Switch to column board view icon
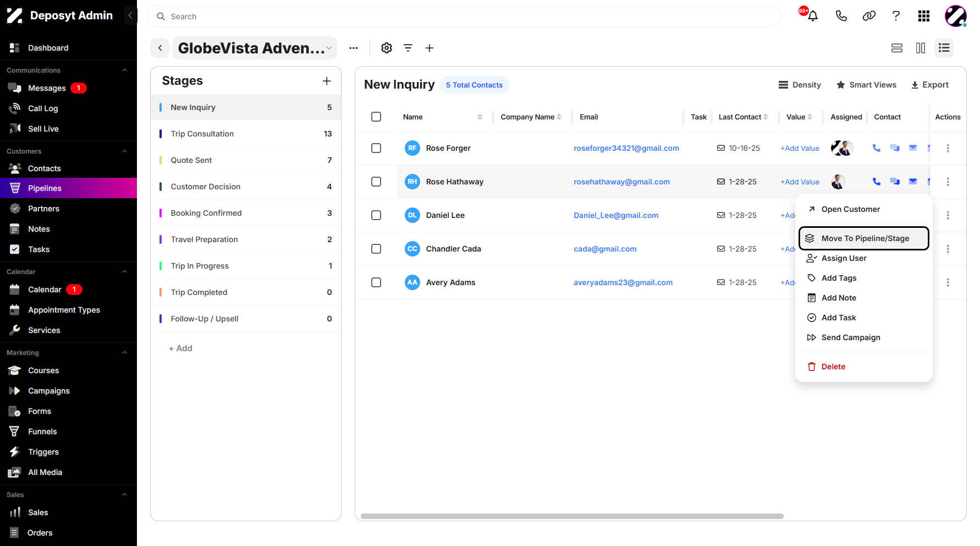Screen dimensions: 980x546 pos(921,48)
